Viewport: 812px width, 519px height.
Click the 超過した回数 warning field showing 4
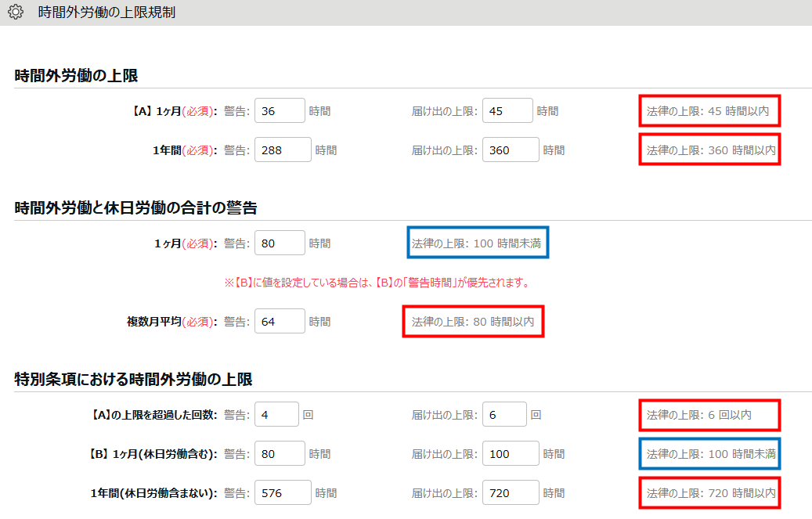276,414
